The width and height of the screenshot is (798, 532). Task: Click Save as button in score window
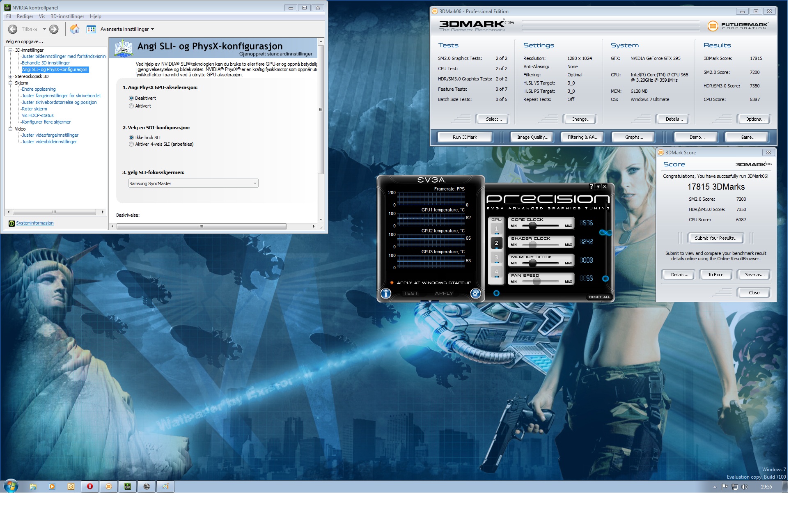[x=754, y=275]
